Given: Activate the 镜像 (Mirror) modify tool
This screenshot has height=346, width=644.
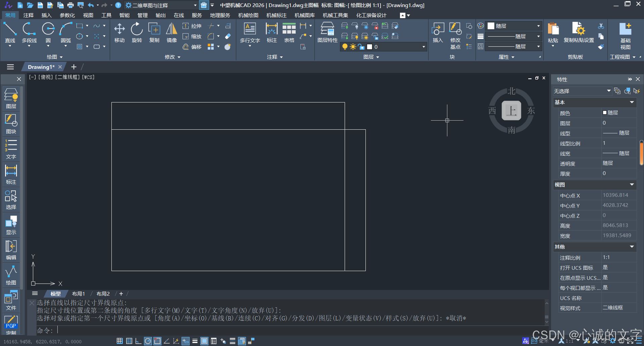Looking at the screenshot, I should click(171, 32).
